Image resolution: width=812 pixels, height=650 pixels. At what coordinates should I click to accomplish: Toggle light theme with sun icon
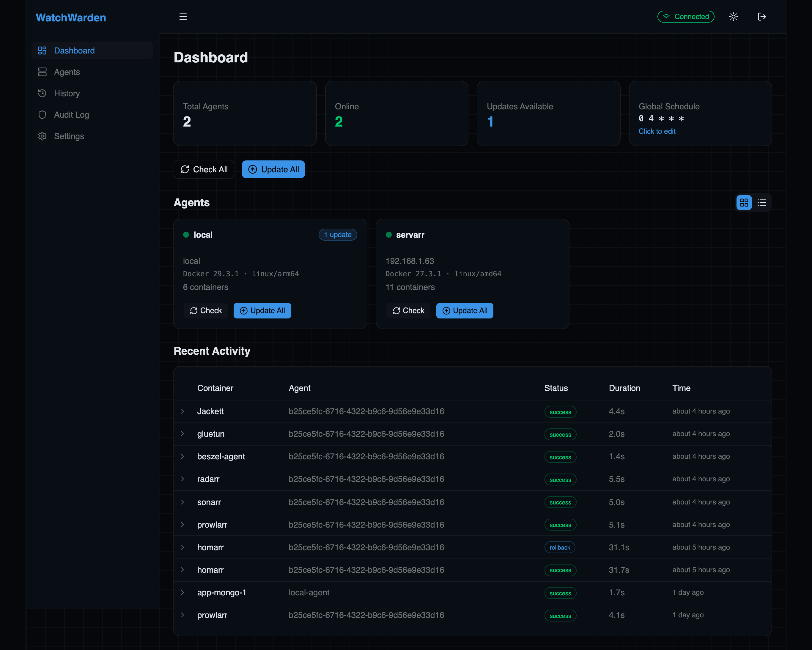click(733, 17)
